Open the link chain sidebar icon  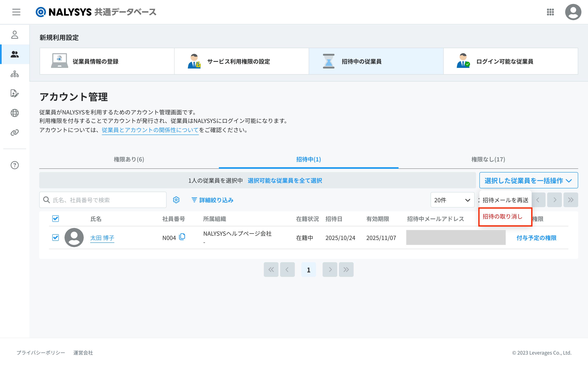click(14, 133)
